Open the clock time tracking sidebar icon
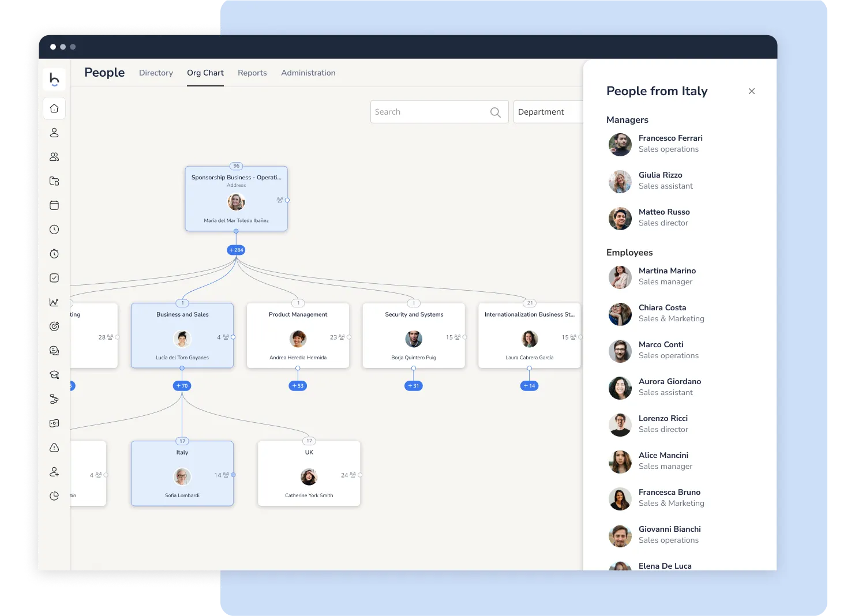The image size is (866, 616). tap(54, 230)
